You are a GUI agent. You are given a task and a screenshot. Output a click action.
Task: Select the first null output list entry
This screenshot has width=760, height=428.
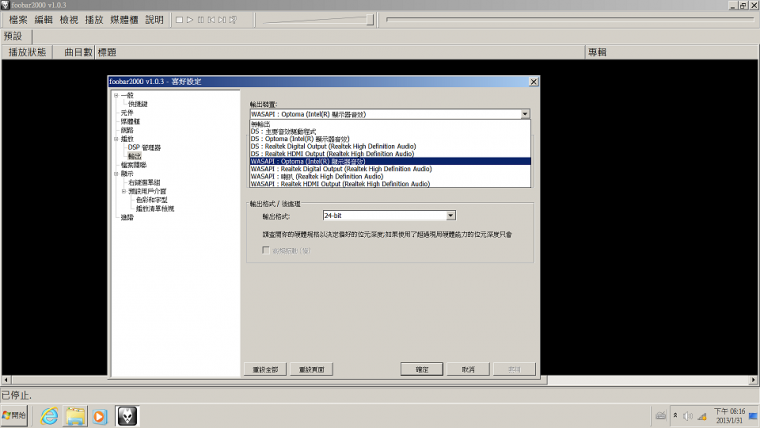[x=390, y=124]
